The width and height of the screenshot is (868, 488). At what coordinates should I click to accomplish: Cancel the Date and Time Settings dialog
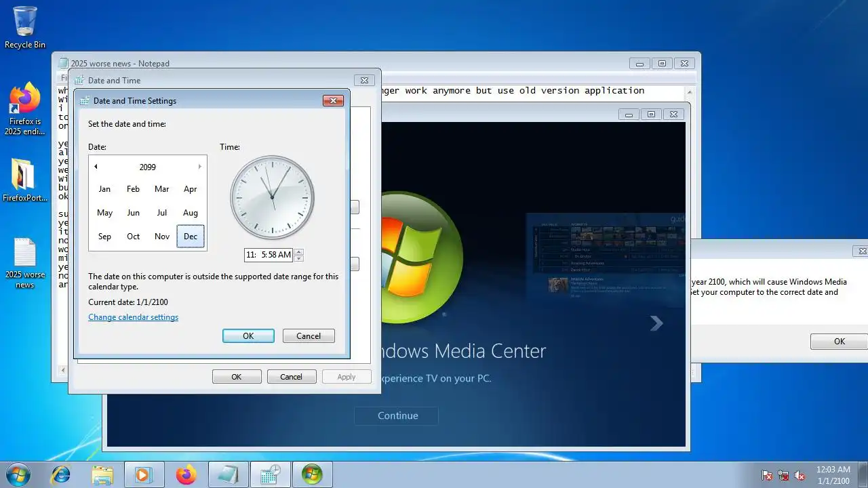(x=309, y=336)
